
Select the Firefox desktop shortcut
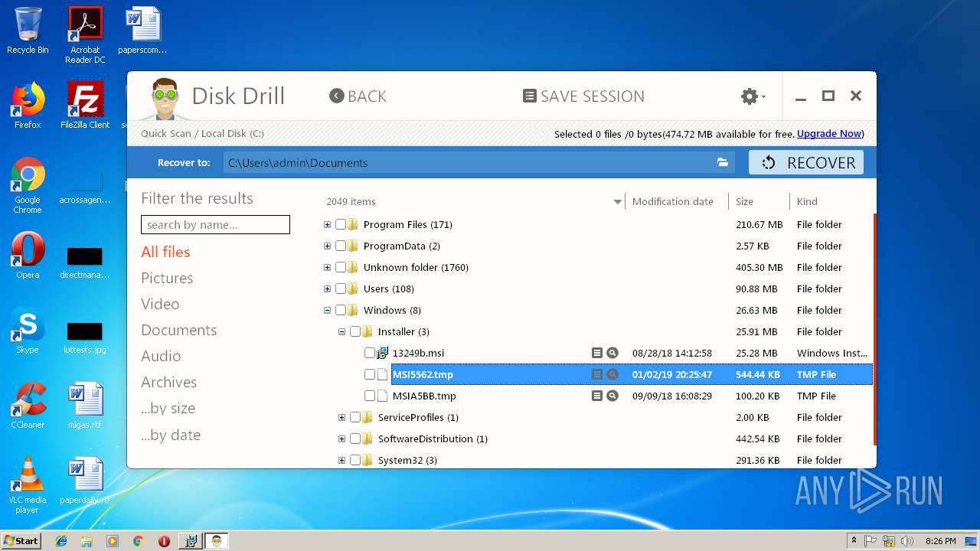(x=28, y=105)
